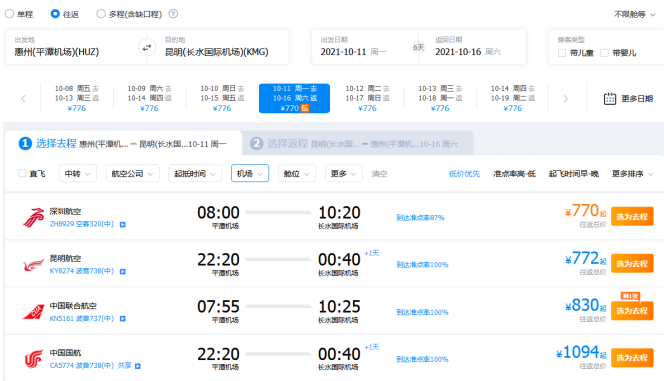
Task: Show later dates with right arrow
Action: (565, 99)
